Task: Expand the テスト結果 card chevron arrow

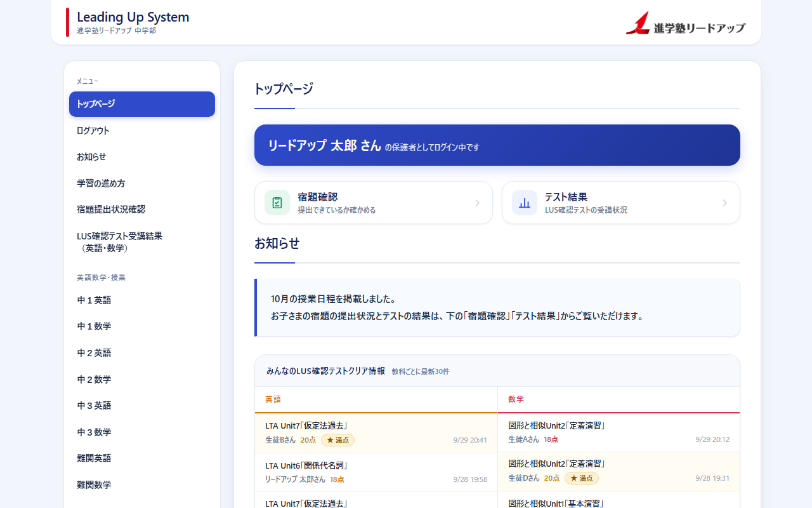Action: pos(724,203)
